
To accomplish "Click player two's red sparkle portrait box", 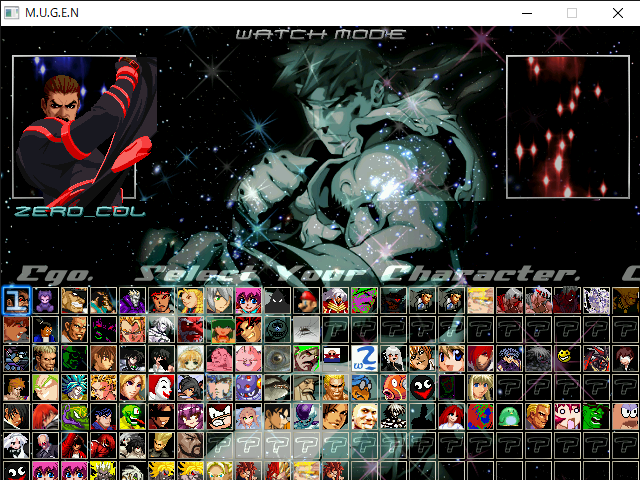I will [568, 127].
